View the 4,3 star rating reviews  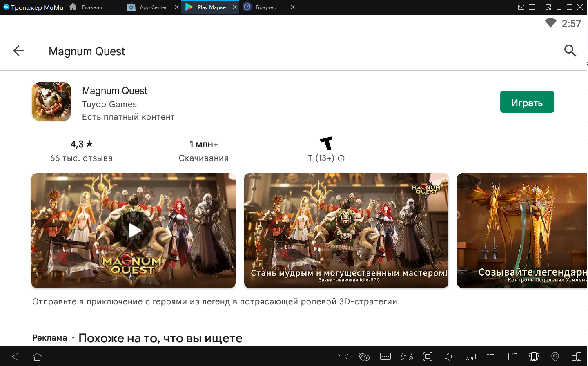pos(82,144)
